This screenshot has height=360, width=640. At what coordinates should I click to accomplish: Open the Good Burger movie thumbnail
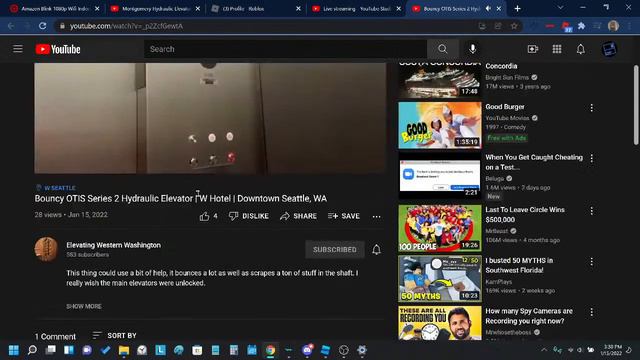click(440, 125)
